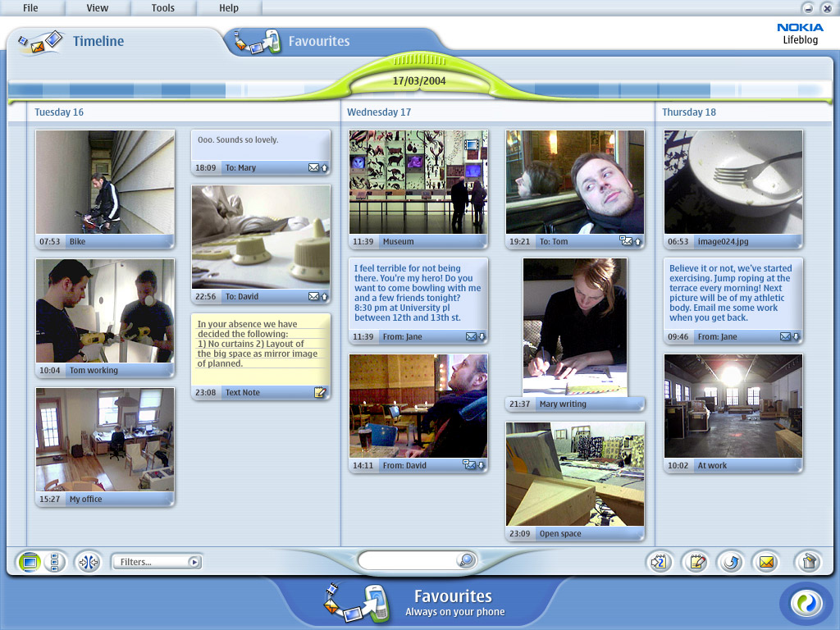Click the delete trash icon

(808, 562)
